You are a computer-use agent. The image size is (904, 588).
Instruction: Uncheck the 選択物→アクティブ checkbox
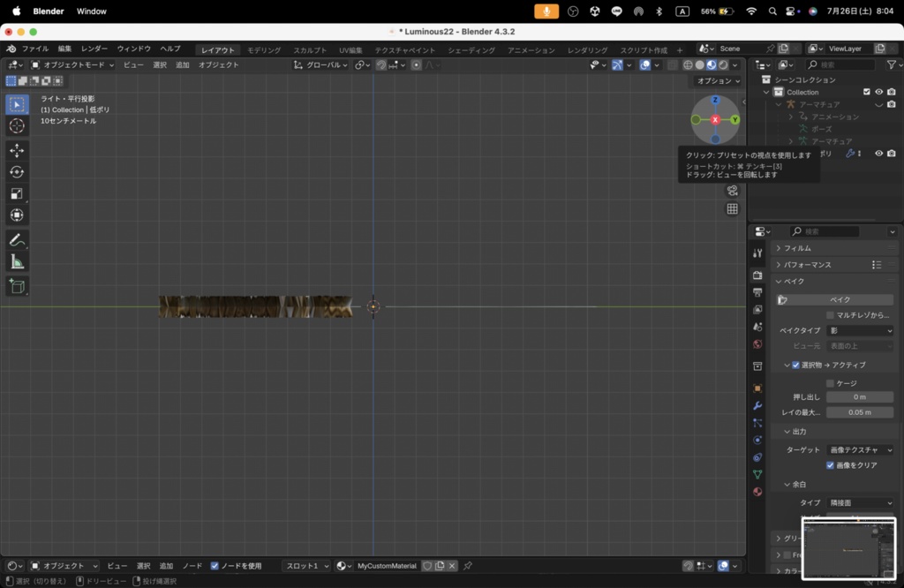click(x=795, y=365)
